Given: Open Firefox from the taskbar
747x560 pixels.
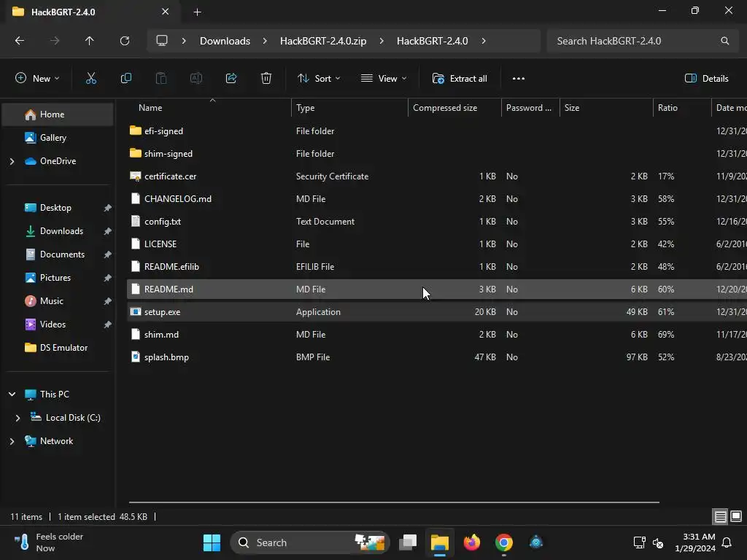Looking at the screenshot, I should (x=472, y=542).
